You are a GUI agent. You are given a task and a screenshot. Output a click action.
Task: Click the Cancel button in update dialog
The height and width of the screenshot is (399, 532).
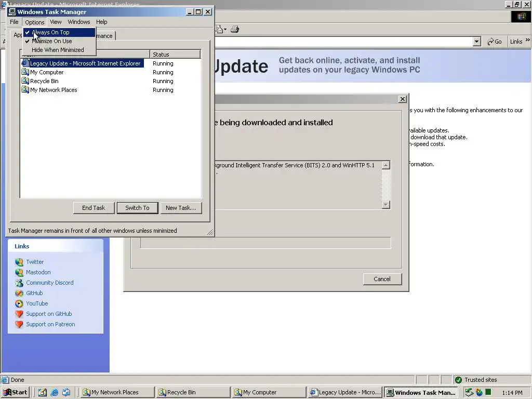point(382,279)
